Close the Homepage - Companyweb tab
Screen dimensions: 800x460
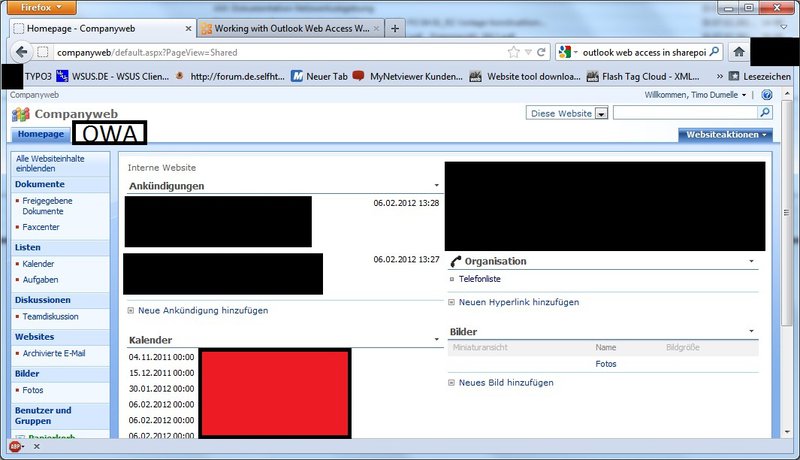(188, 29)
